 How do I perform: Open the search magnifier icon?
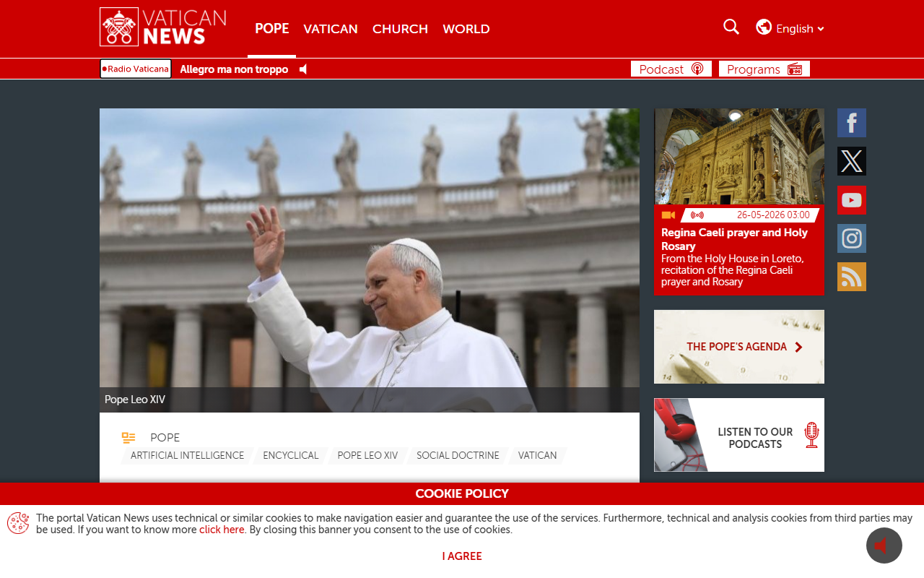click(731, 27)
